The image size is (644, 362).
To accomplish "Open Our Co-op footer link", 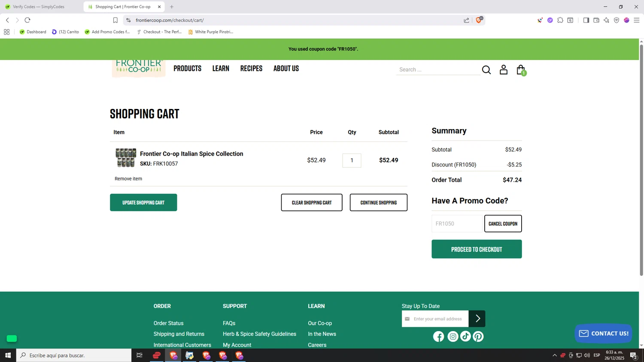I will (320, 323).
